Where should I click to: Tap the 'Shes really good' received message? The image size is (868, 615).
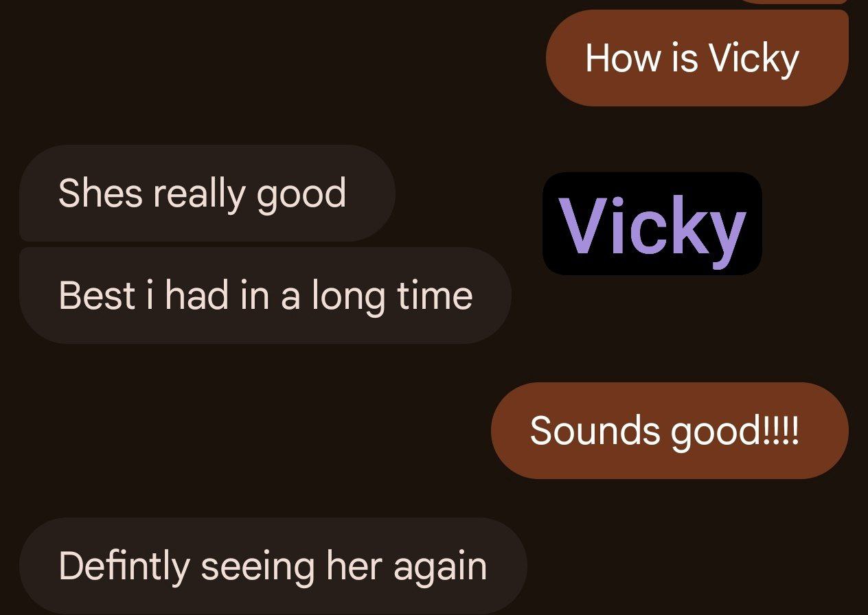[207, 193]
